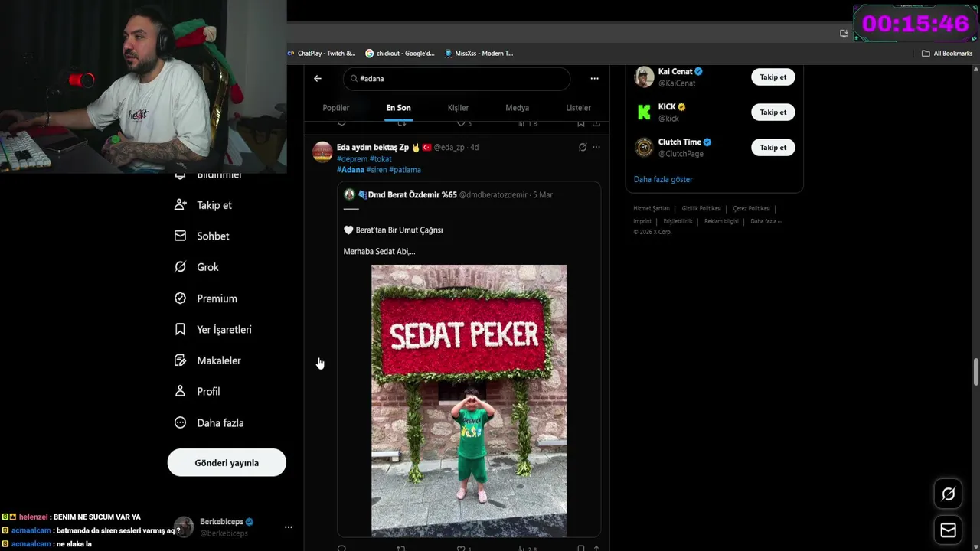Click the Merhaba Sedat Abi post text
This screenshot has height=551, width=980.
pos(379,251)
